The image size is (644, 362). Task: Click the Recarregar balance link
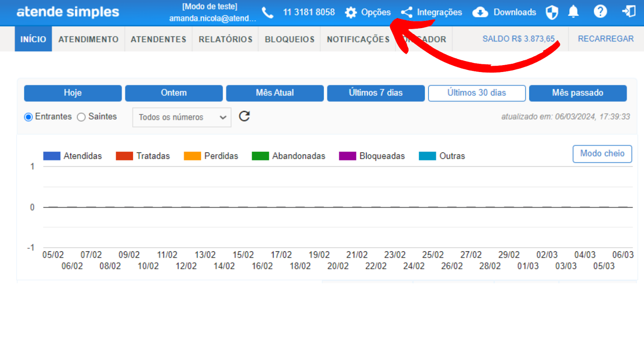pos(605,39)
